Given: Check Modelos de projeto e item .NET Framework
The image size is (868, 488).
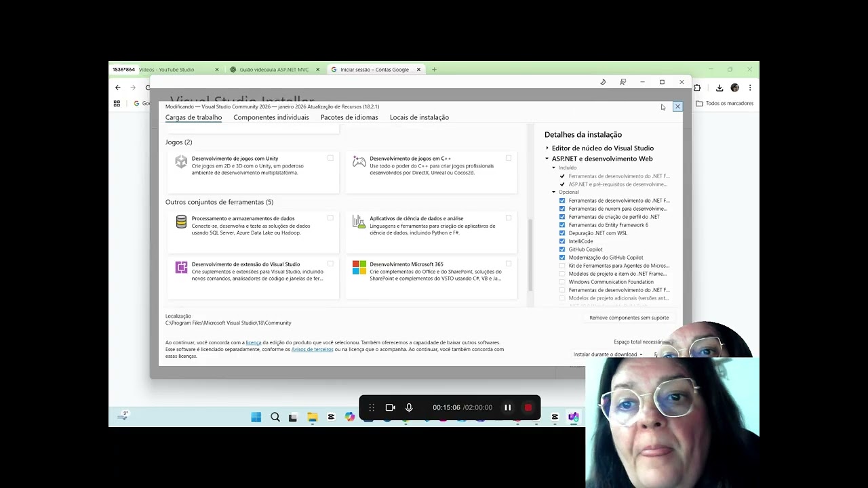Looking at the screenshot, I should pos(562,274).
